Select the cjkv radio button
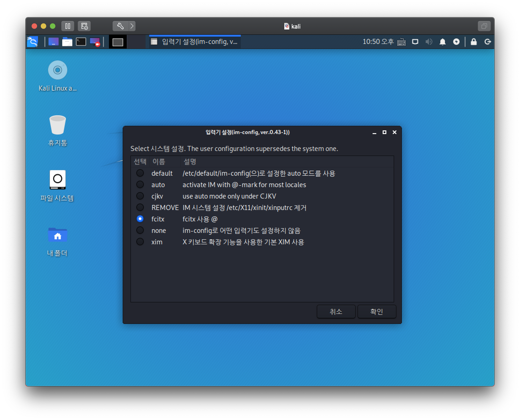This screenshot has height=420, width=520. (x=140, y=196)
